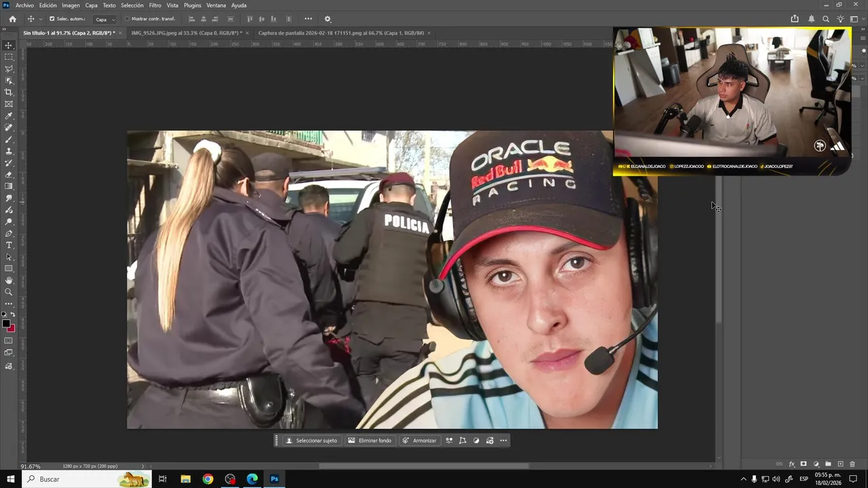Screen dimensions: 868x488
Task: Align bottom edges in options bar
Action: 274,19
